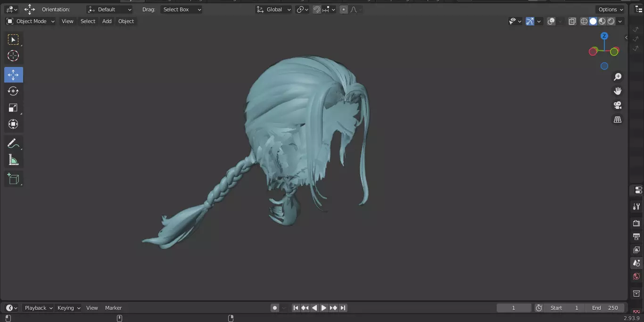Click the pan hand viewport icon
This screenshot has height=322, width=644.
point(618,91)
